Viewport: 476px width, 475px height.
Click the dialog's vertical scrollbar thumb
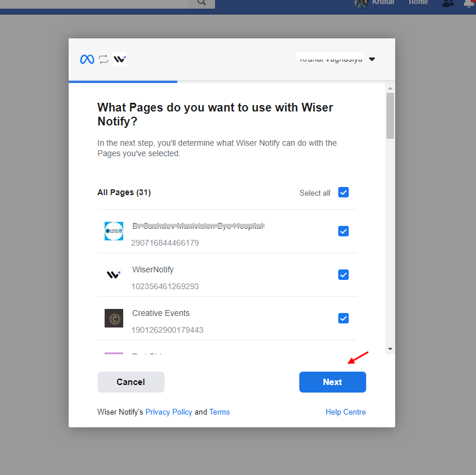[390, 116]
